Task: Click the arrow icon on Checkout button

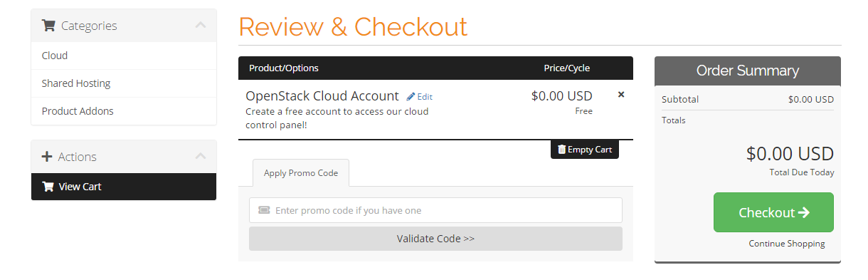Action: (x=804, y=212)
